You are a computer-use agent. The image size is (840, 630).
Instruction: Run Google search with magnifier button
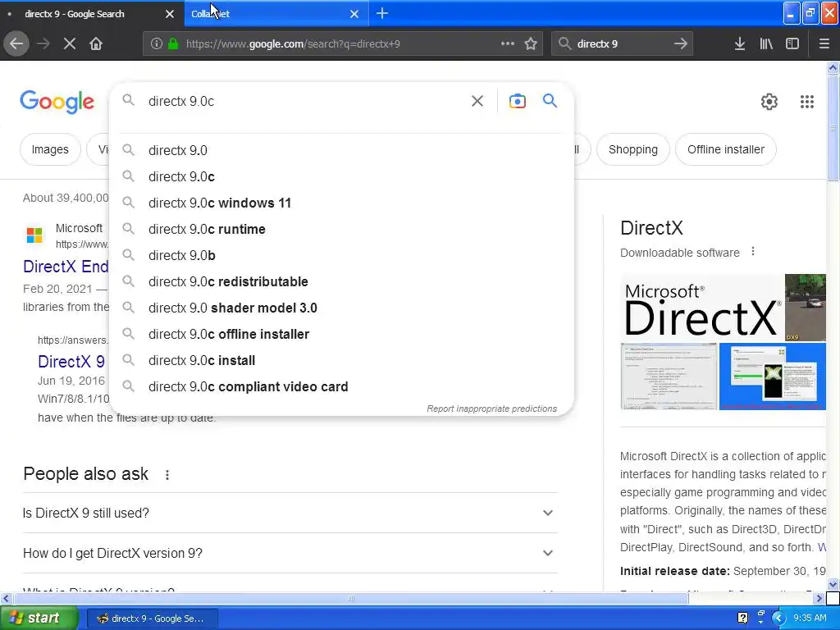[x=550, y=100]
